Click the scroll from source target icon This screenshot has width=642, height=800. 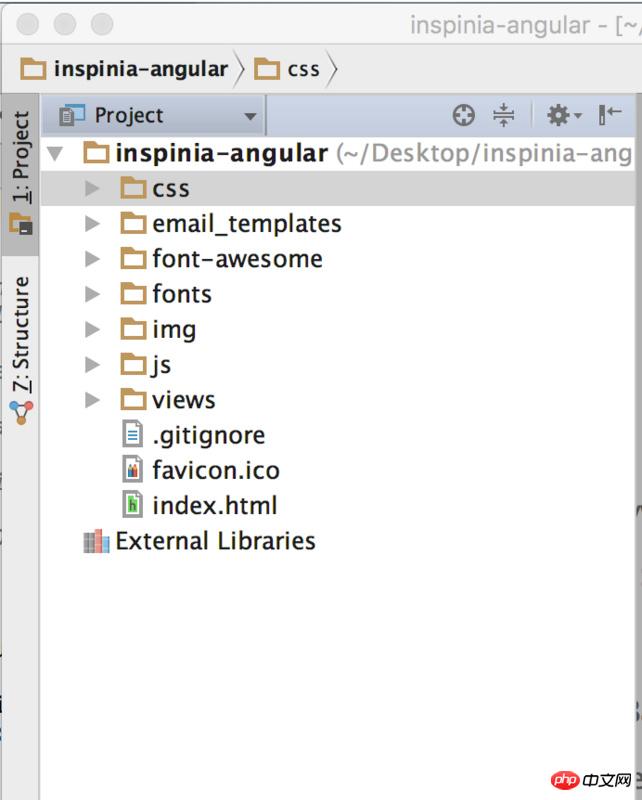463,115
